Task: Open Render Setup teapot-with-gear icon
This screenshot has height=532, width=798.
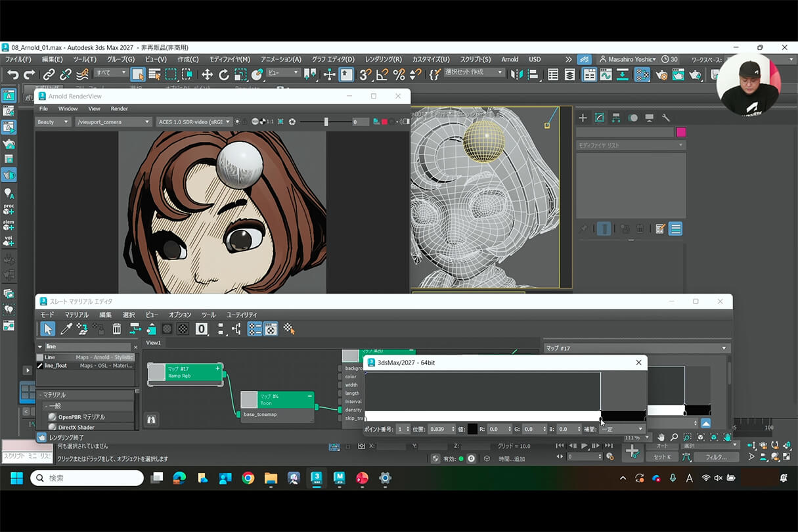Action: (x=661, y=74)
